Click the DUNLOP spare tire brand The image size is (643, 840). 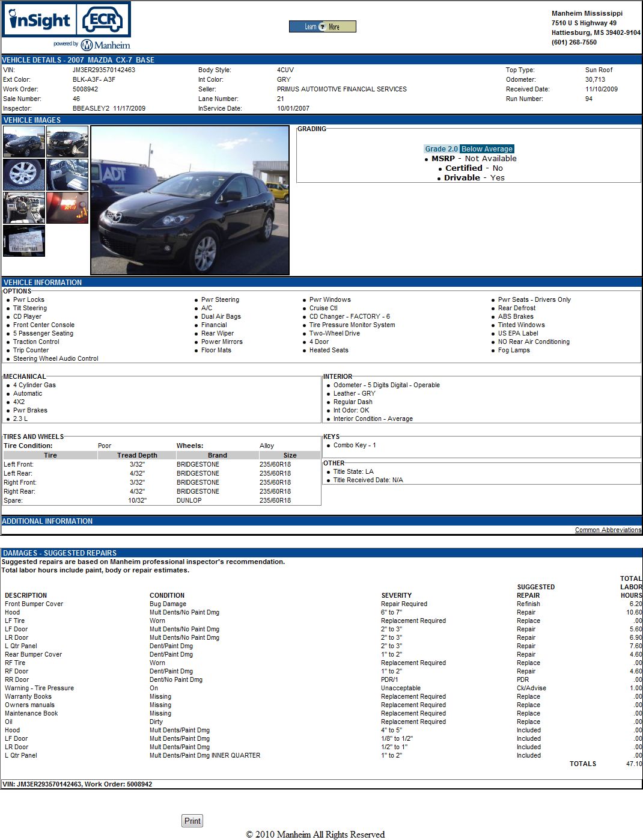pos(189,500)
